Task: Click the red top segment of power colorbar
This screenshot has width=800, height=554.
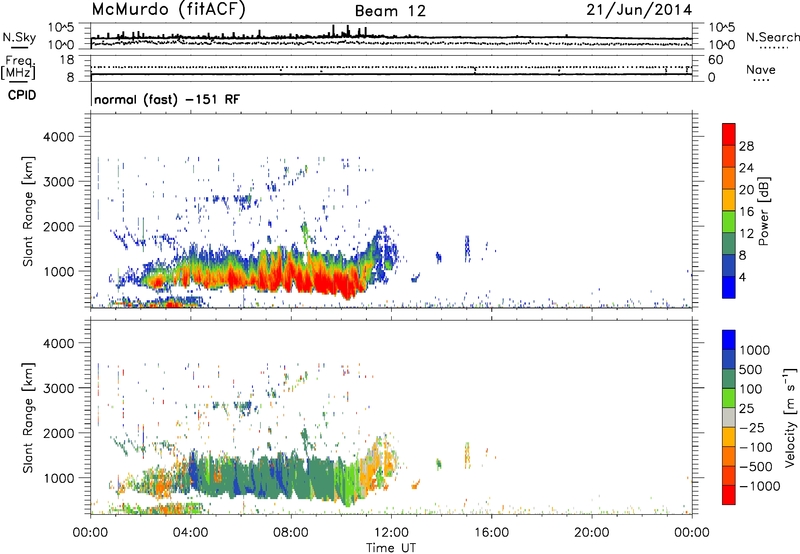Action: 729,135
